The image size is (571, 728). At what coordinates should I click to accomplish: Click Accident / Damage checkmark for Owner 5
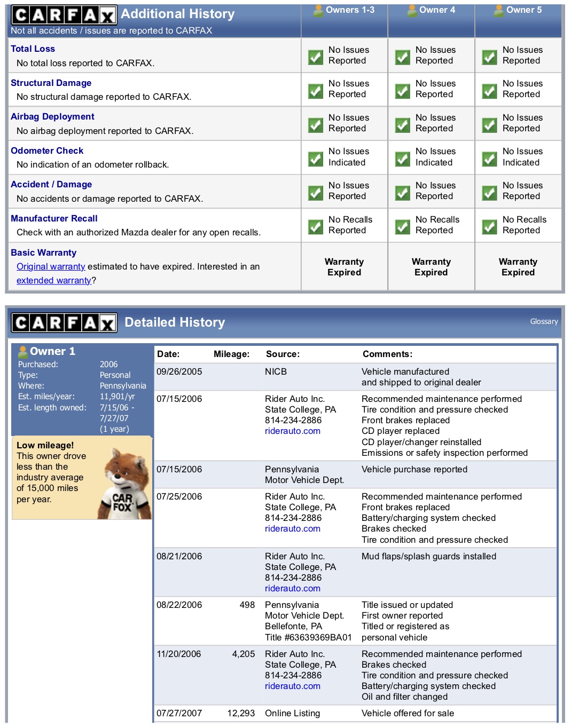490,193
